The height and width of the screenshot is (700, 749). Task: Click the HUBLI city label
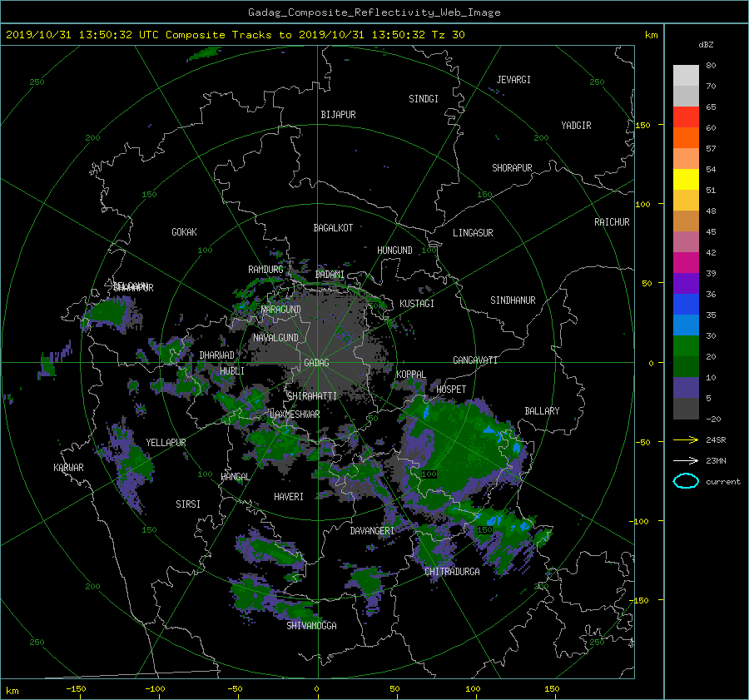232,371
